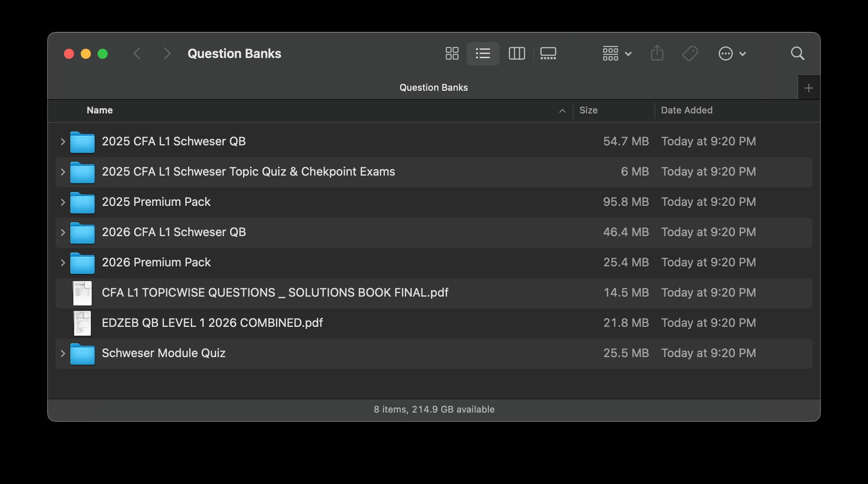Image resolution: width=868 pixels, height=484 pixels.
Task: Open the Finder search magnifier
Action: [x=797, y=53]
